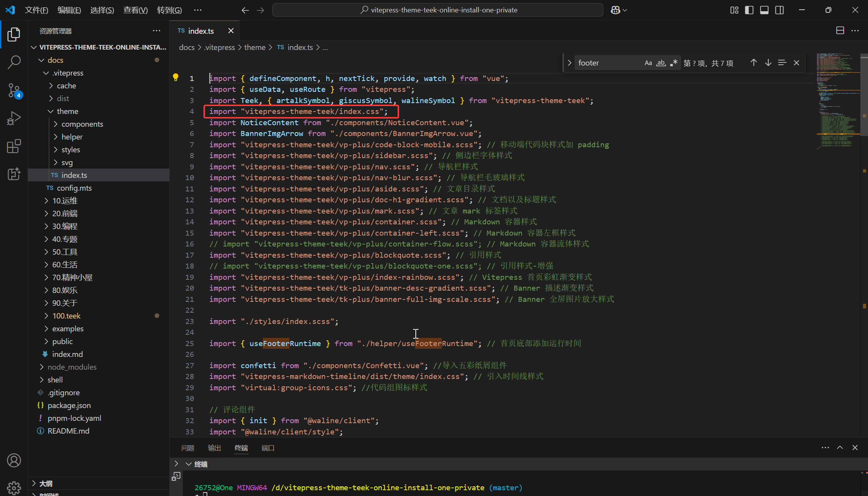This screenshot has width=868, height=496.
Task: Go back with the navigation arrow
Action: pos(245,10)
